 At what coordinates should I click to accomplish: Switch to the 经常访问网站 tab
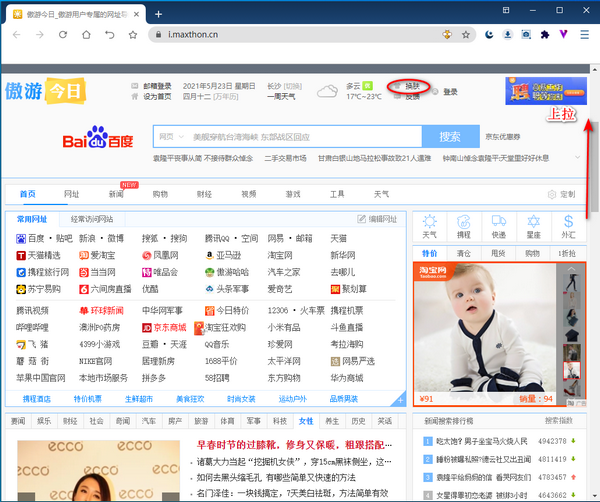[x=92, y=219]
